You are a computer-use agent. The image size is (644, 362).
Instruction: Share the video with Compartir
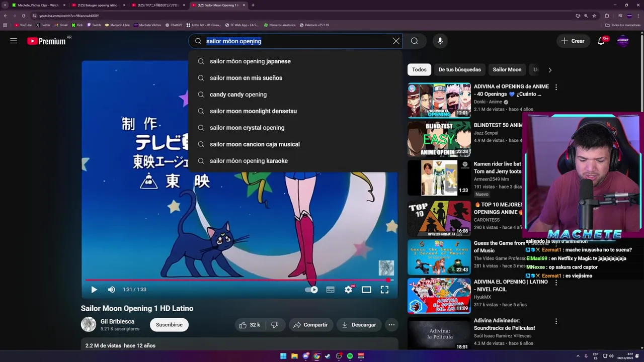(310, 325)
